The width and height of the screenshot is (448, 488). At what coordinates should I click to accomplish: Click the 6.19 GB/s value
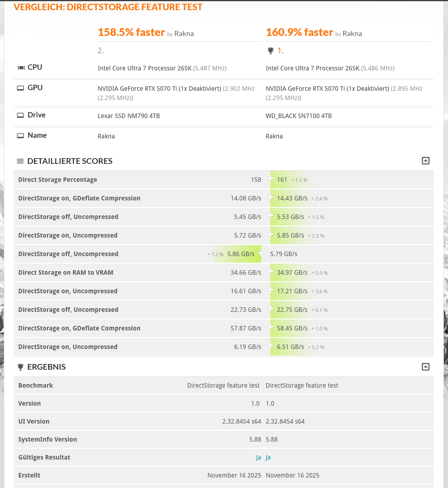247,347
